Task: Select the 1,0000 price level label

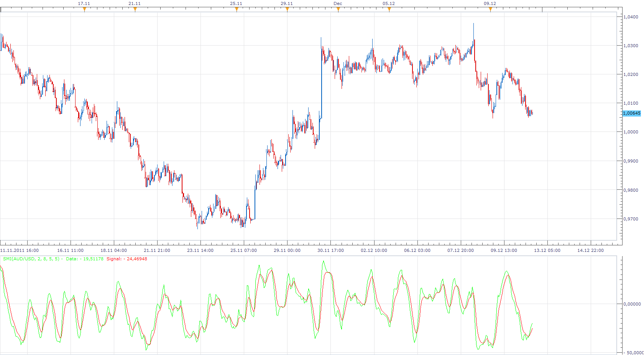Action: [631, 132]
